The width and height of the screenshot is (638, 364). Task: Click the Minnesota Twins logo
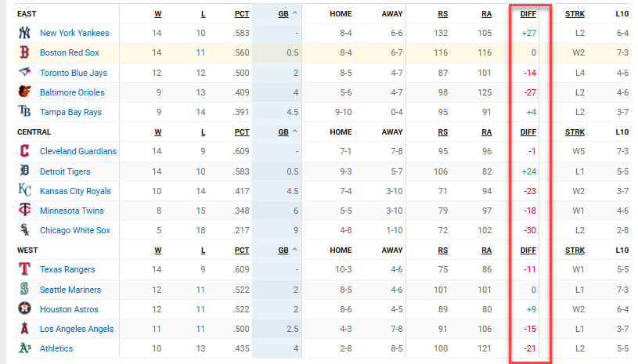click(23, 211)
